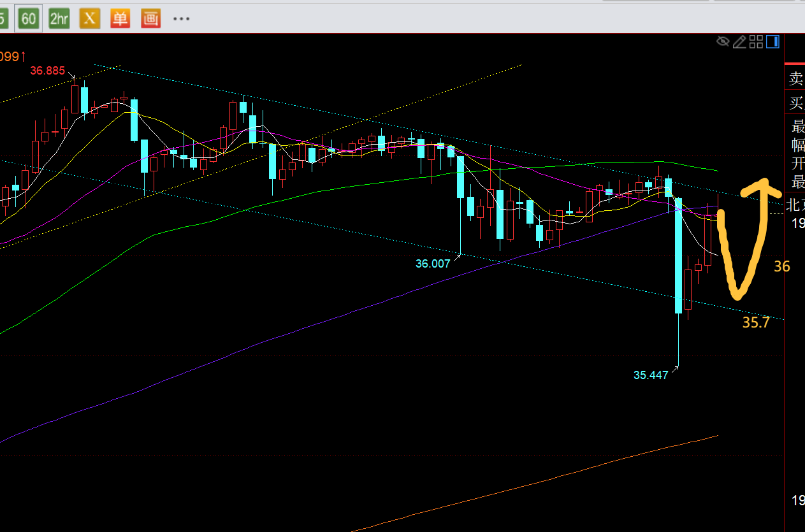This screenshot has width=805, height=532.
Task: Toggle the crossed-eye hide drawings icon
Action: coord(723,42)
